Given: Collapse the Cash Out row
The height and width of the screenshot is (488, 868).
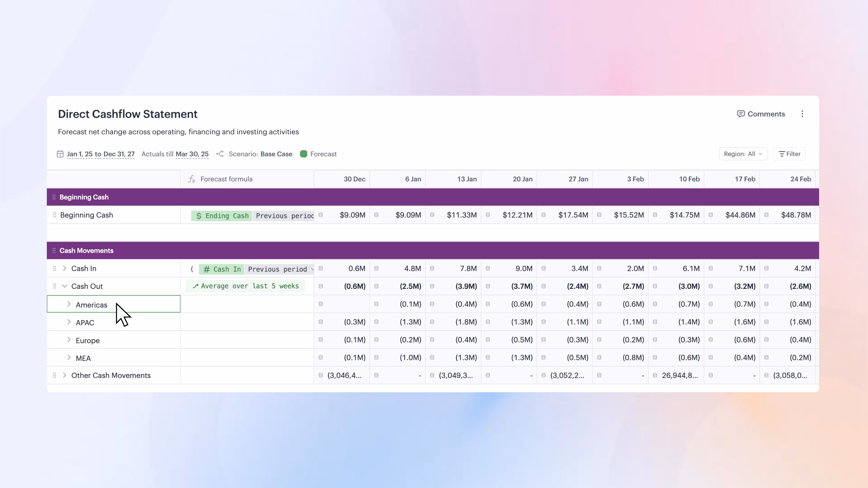Looking at the screenshot, I should 64,286.
